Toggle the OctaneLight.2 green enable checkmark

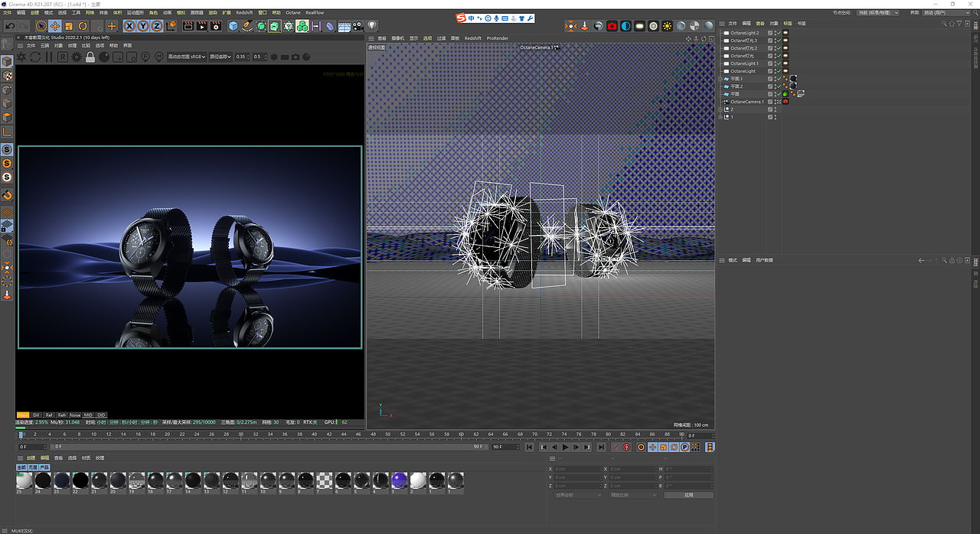[x=779, y=33]
